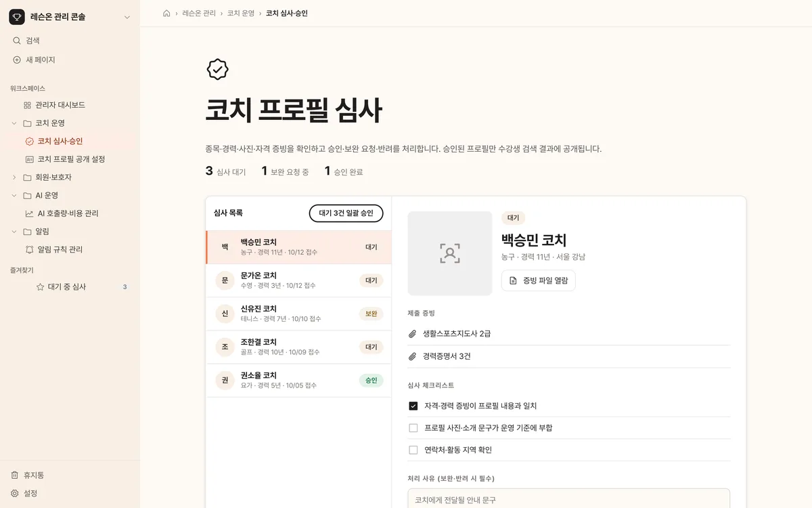Click the AI 운영 folder icon
812x508 pixels.
click(x=27, y=195)
